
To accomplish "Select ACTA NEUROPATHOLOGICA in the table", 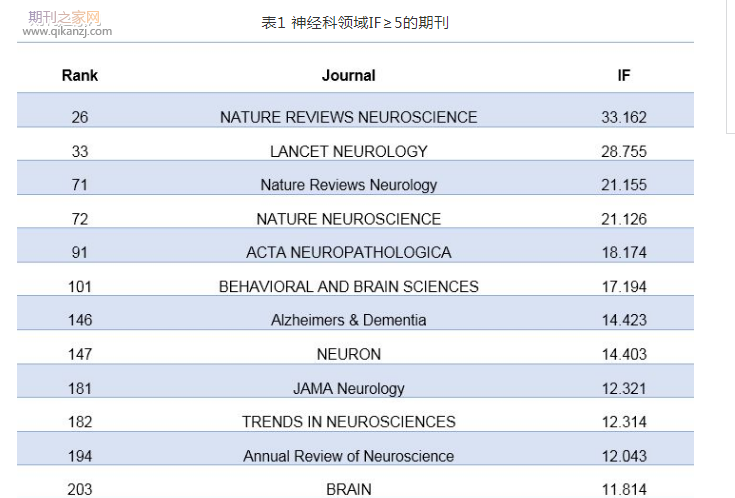I will [349, 252].
